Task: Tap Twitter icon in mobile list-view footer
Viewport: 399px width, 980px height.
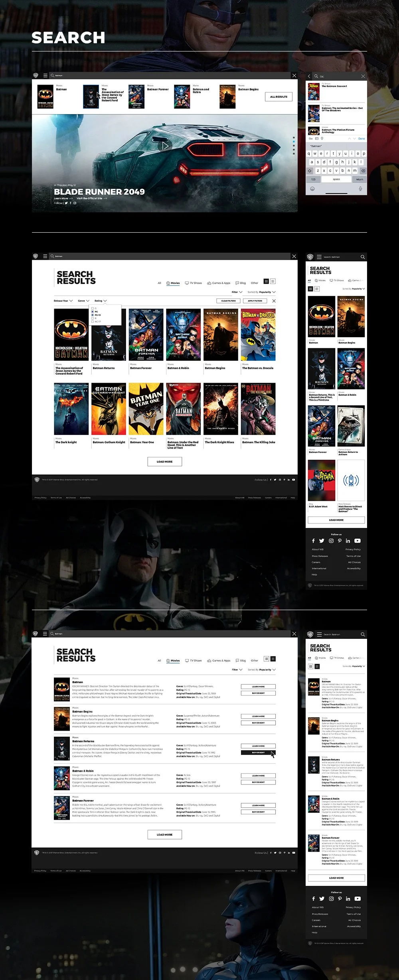Action: tap(322, 899)
